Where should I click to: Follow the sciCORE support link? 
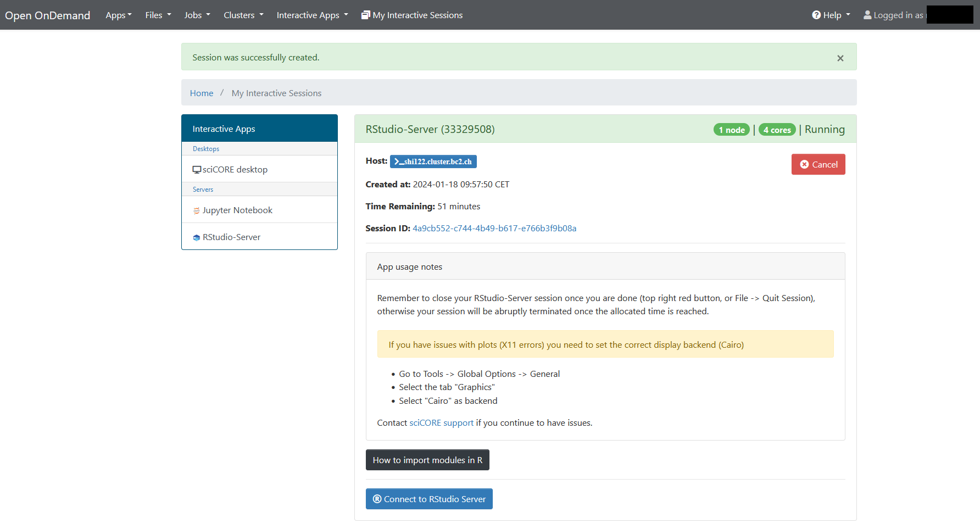click(441, 423)
